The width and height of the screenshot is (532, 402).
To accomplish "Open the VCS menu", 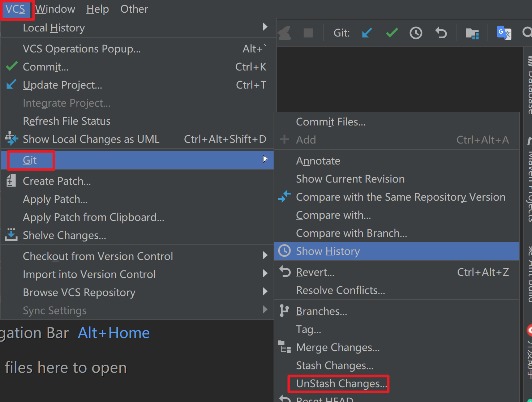I will point(16,9).
